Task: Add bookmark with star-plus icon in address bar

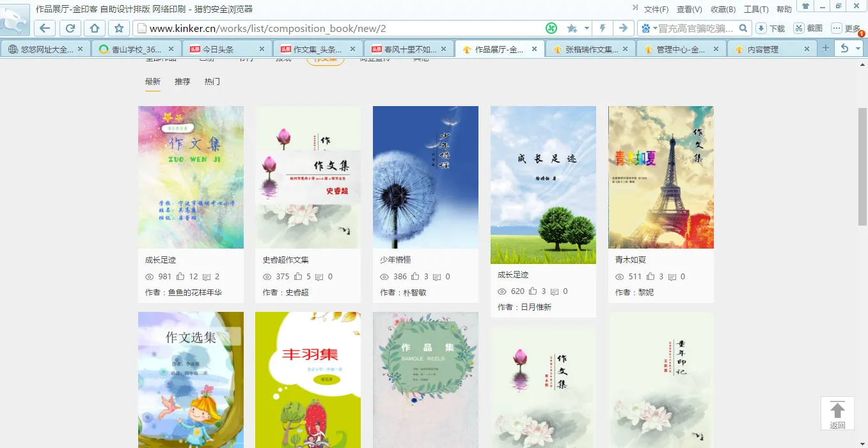Action: coord(572,28)
